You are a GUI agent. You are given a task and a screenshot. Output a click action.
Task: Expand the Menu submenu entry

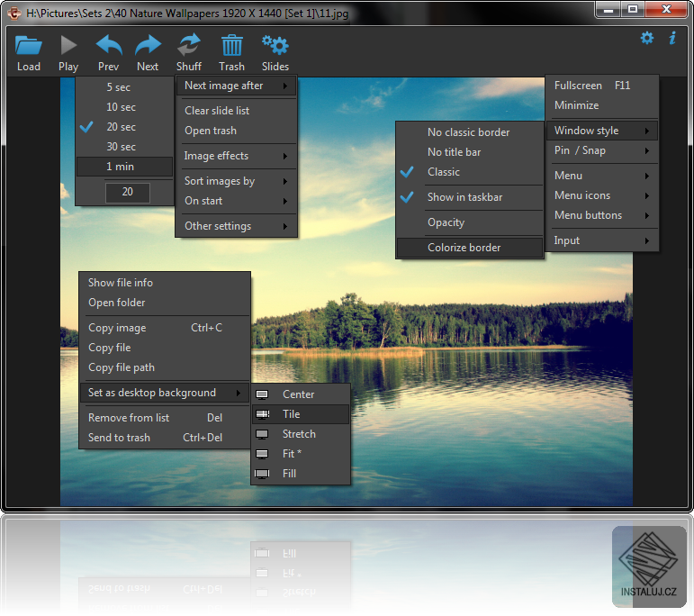602,176
